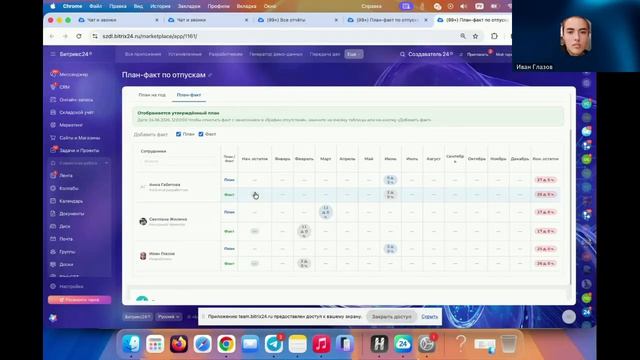Toggle the Факт checkbox
Image resolution: width=640 pixels, height=360 pixels.
(x=201, y=134)
